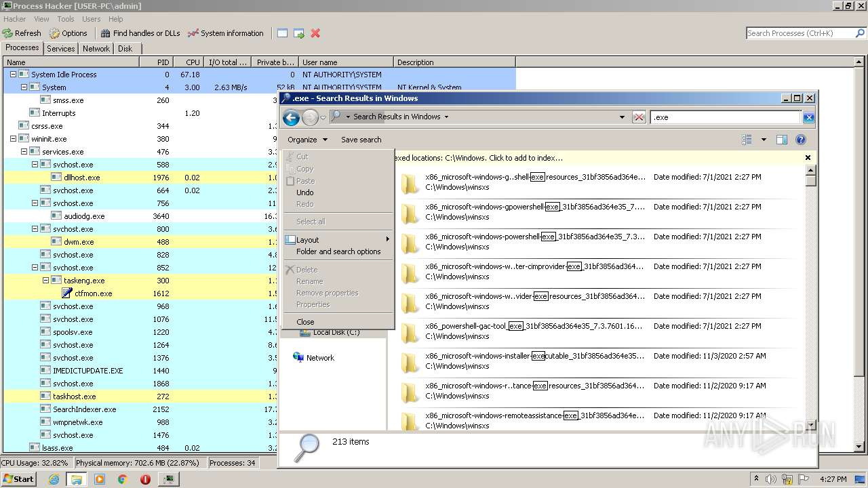This screenshot has height=488, width=868.
Task: Open the x86_microsoft-windows-gpowershell folder result
Action: tap(597, 213)
